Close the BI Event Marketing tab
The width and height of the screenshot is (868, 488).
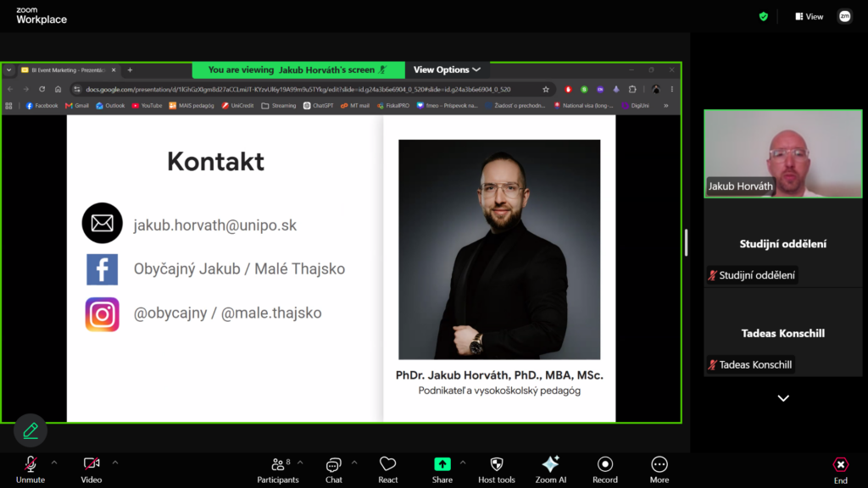114,70
